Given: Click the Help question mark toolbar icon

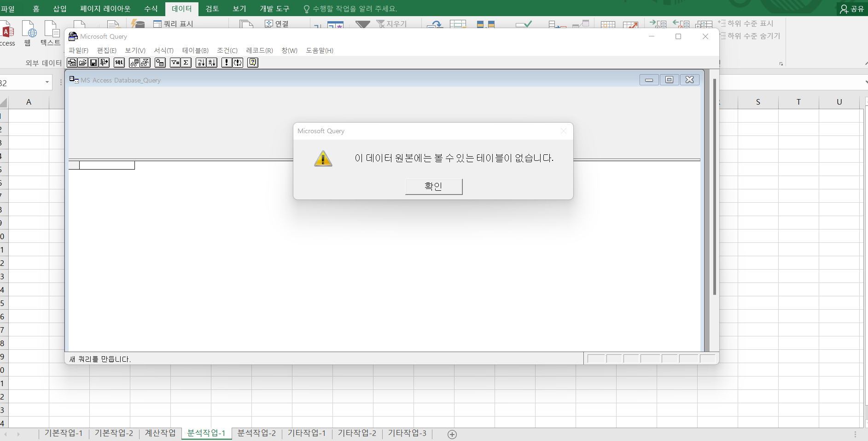Looking at the screenshot, I should (253, 63).
